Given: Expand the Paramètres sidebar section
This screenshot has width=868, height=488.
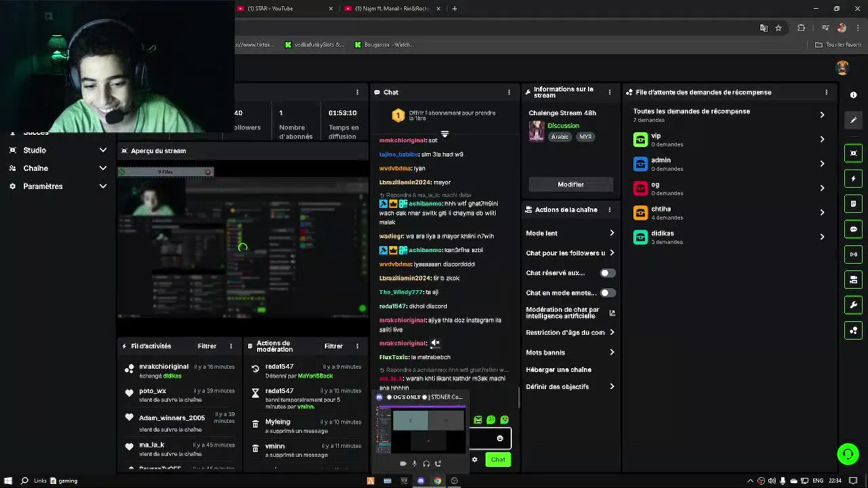Looking at the screenshot, I should pos(58,186).
